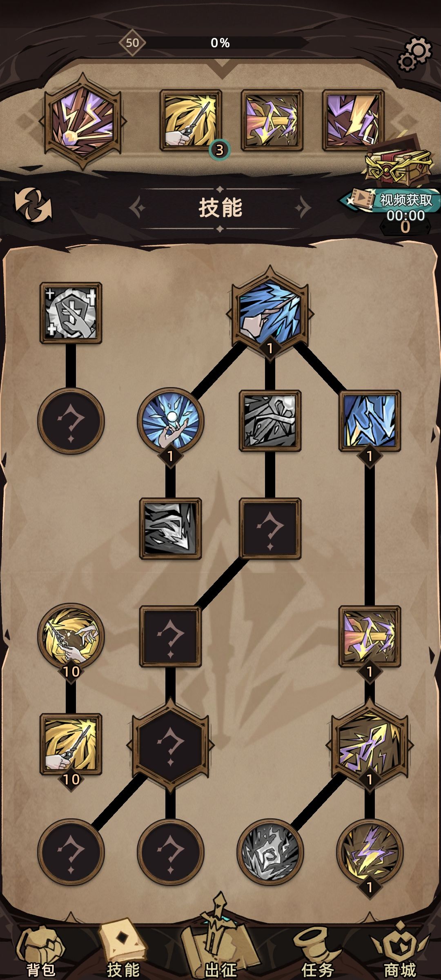Tap the grey shield cross skill icon
Screen dimensions: 441x980
point(71,312)
